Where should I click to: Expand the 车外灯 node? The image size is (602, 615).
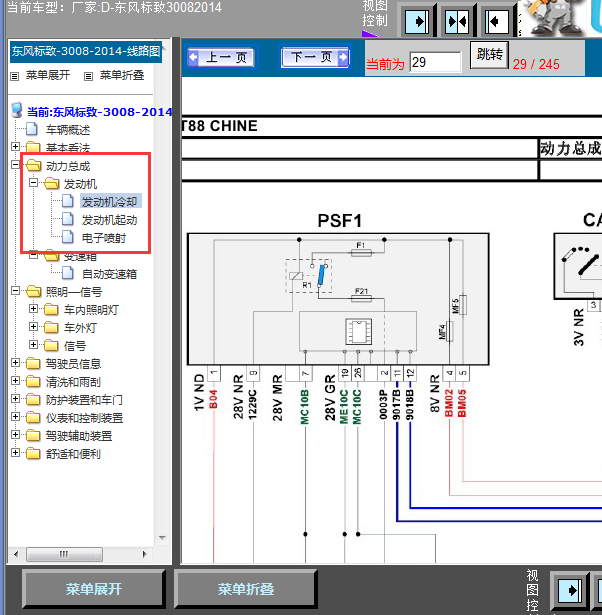33,326
